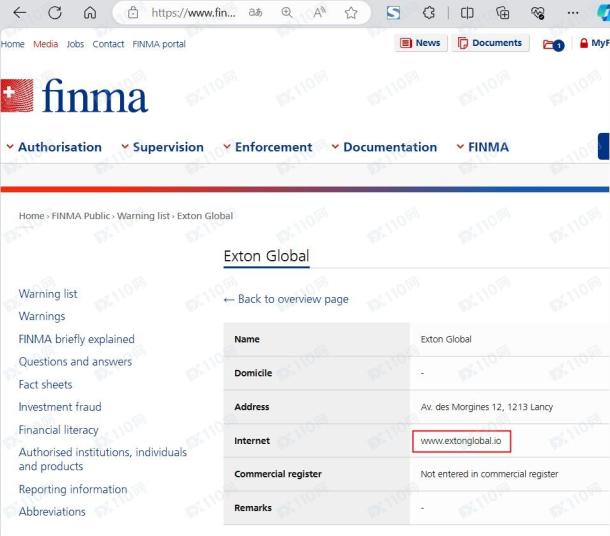This screenshot has height=536, width=610.
Task: Expand the FINMA main menu
Action: [x=482, y=147]
